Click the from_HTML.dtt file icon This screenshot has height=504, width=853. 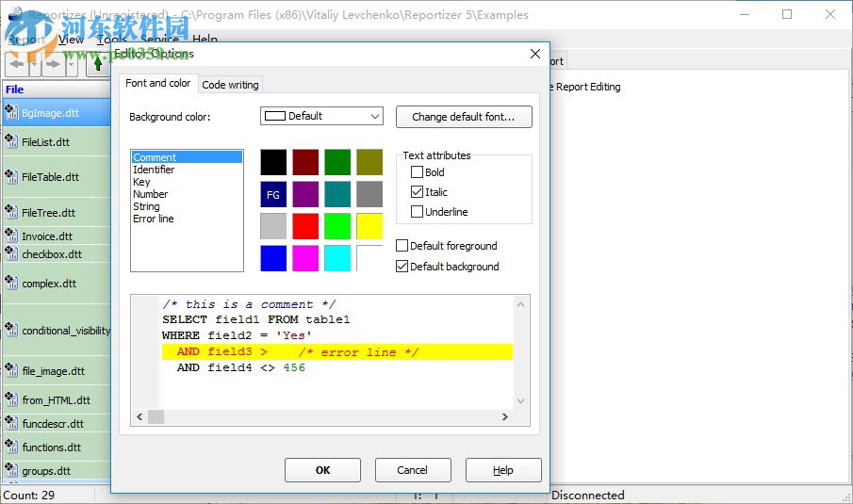[x=11, y=399]
